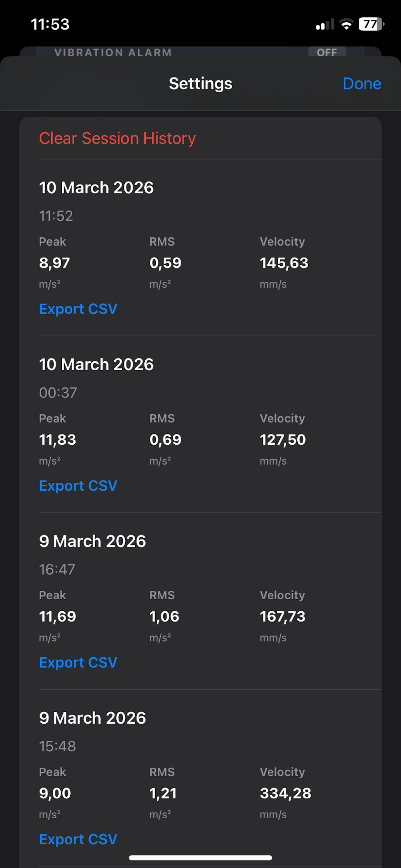401x868 pixels.
Task: Tap the 145,63 velocity value
Action: [x=284, y=263]
